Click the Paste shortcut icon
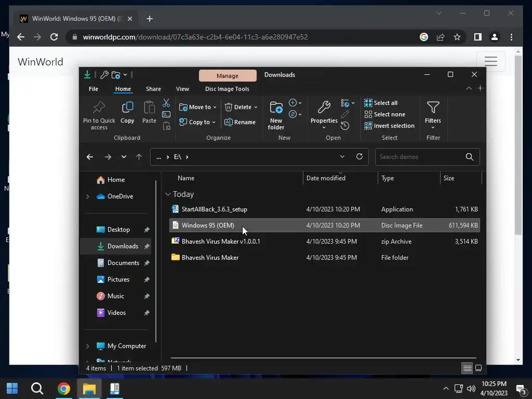The height and width of the screenshot is (399, 532). pyautogui.click(x=166, y=126)
